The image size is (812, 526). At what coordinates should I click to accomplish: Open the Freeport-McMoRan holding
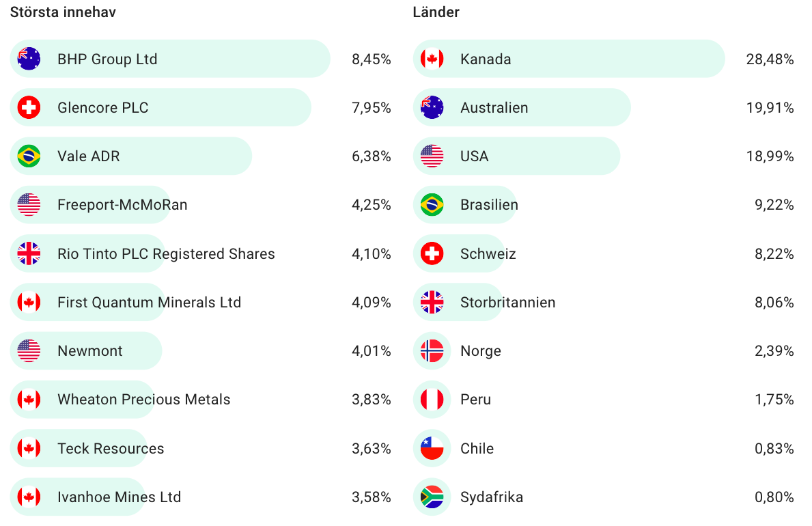(x=122, y=205)
